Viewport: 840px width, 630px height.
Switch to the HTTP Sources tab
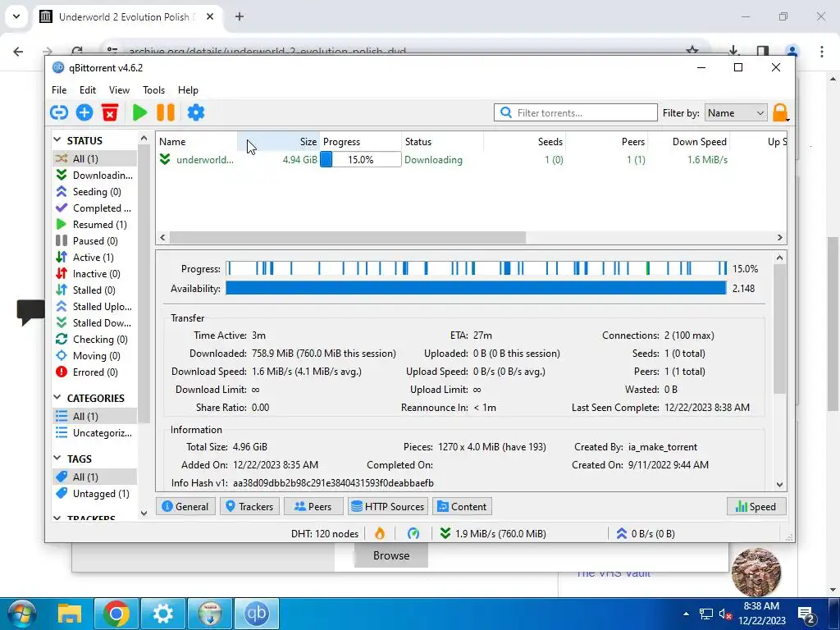click(x=387, y=507)
